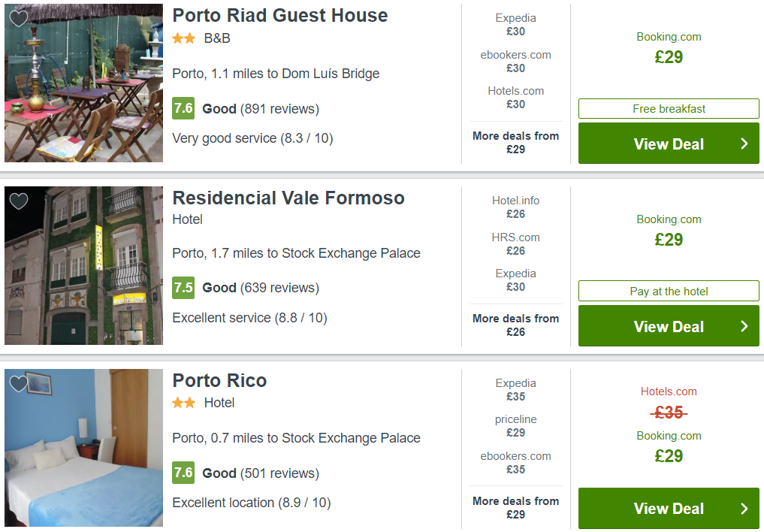Screen dimensions: 764x532
Task: Click the 7.5 score badge for Vale Formoso
Action: click(183, 287)
